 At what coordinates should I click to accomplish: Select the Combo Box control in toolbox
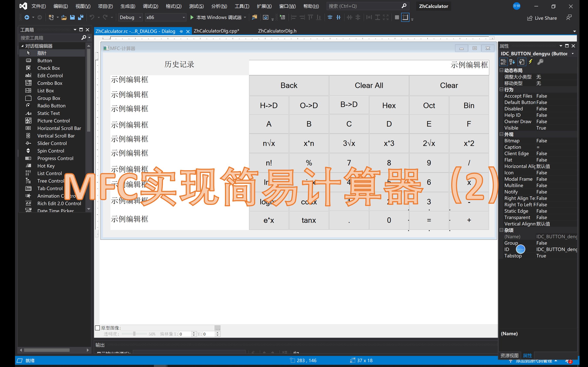point(52,83)
